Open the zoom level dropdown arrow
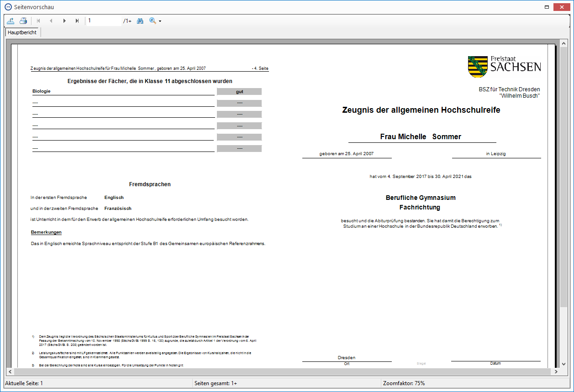Screen dimensions: 574x392 coord(160,21)
